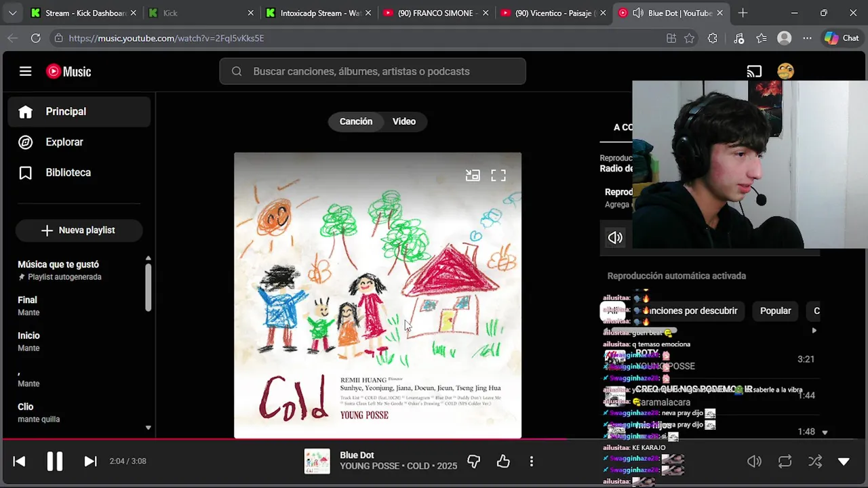Mute the Blue Dot tab audio icon

click(x=637, y=13)
